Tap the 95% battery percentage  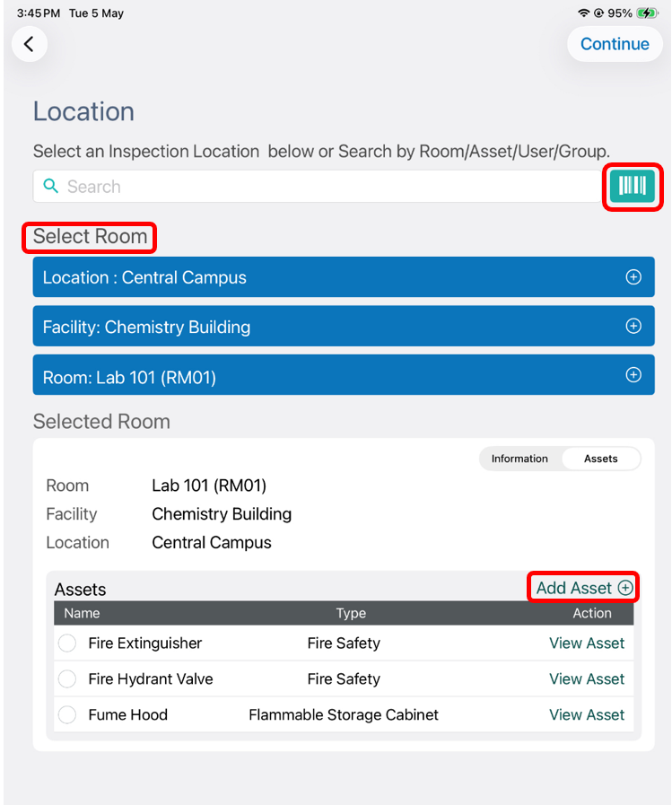click(x=620, y=13)
